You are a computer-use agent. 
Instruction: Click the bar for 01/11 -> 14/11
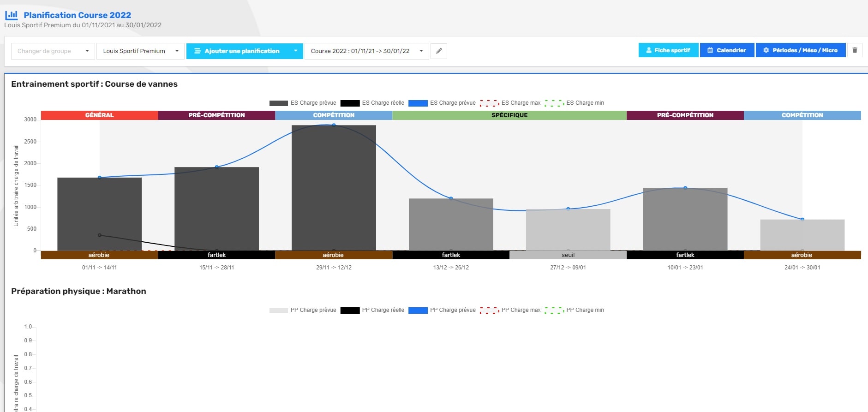tap(99, 214)
